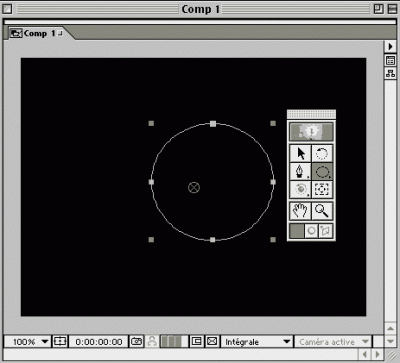
Task: Click the "Comp 1" window title text
Action: pyautogui.click(x=200, y=9)
